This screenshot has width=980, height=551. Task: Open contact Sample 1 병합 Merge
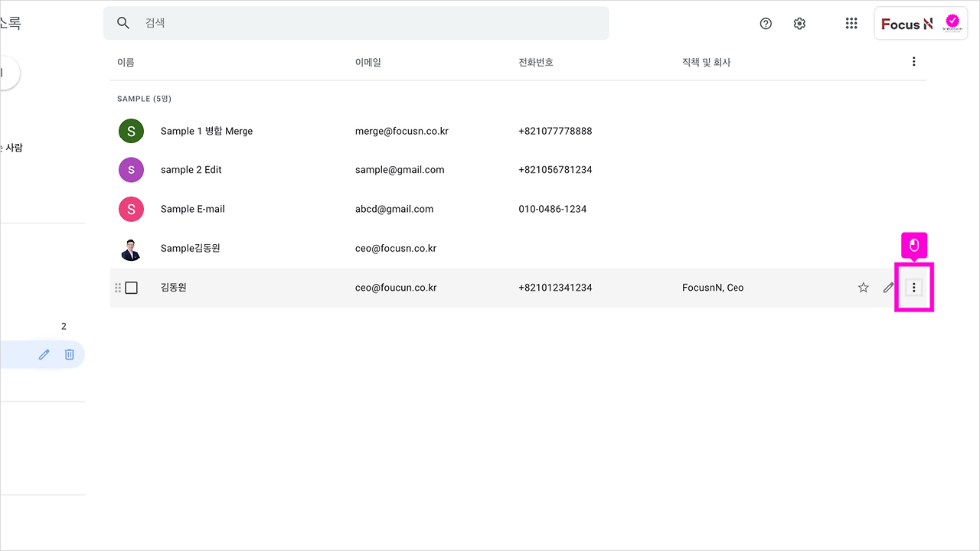click(207, 132)
